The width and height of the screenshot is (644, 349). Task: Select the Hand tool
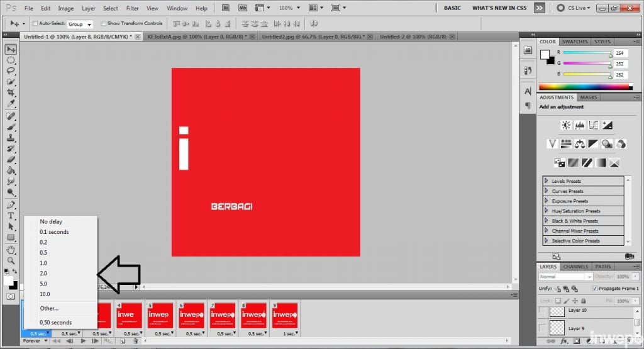point(11,250)
